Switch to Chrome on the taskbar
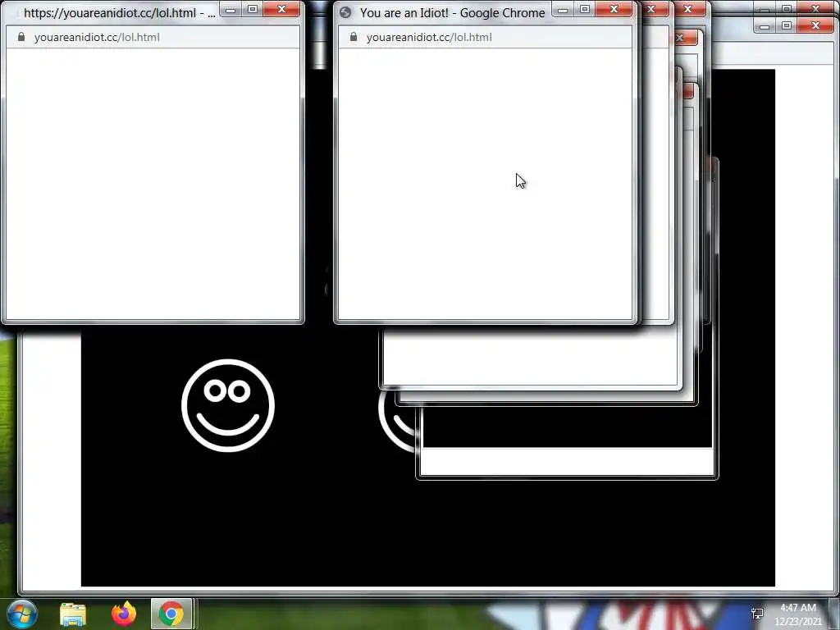This screenshot has height=630, width=840. tap(171, 614)
